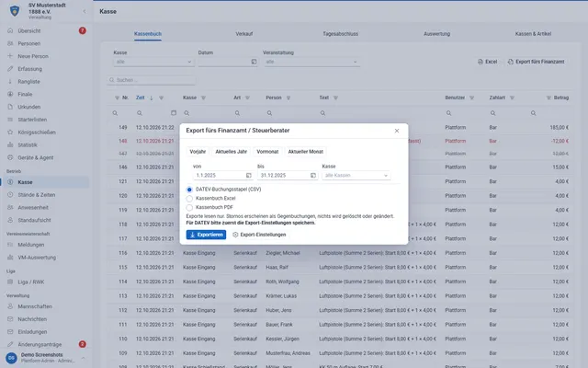Click the SV Musterstadt club logo
The height and width of the screenshot is (368, 588).
[x=15, y=11]
